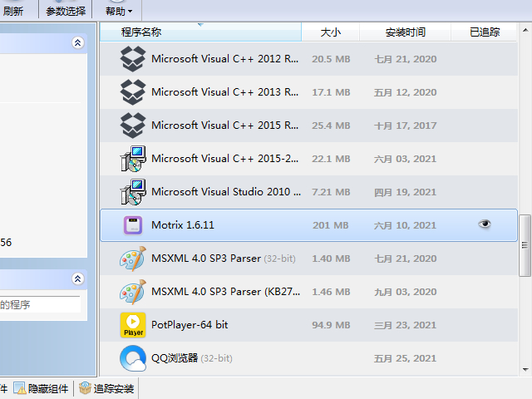This screenshot has height=399, width=532.
Task: Click the Microsoft Visual C++ 2015 R... package icon
Action: tap(133, 126)
